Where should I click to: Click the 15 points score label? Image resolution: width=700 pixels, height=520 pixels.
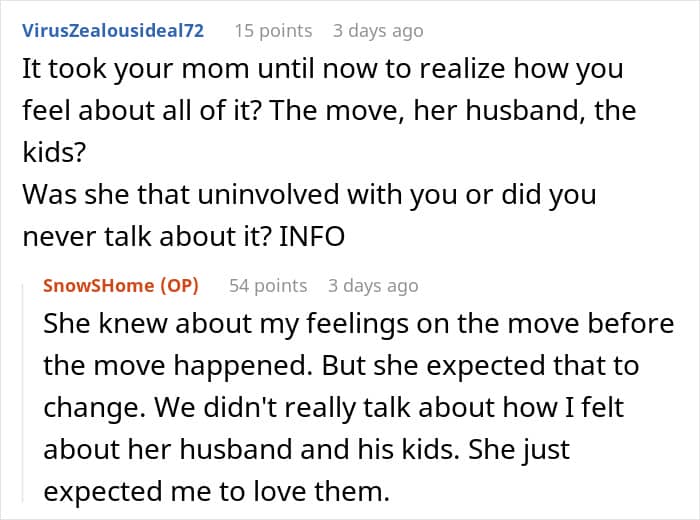pos(273,30)
